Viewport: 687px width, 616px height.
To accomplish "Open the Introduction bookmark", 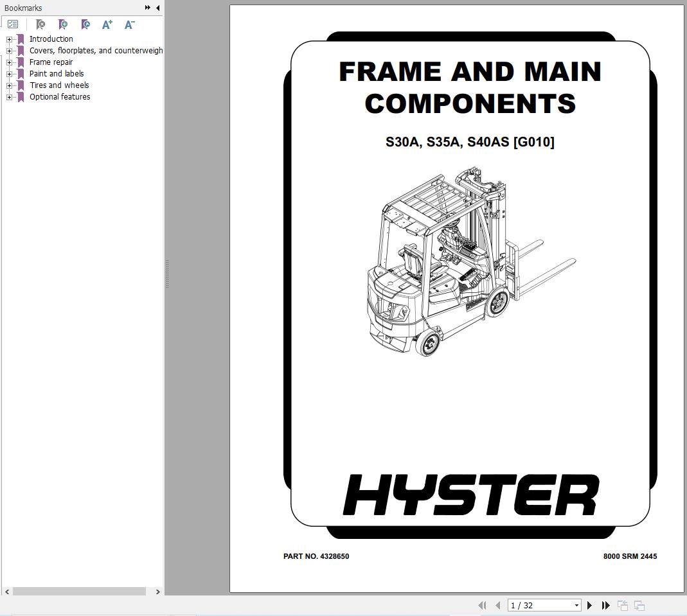I will pos(51,39).
